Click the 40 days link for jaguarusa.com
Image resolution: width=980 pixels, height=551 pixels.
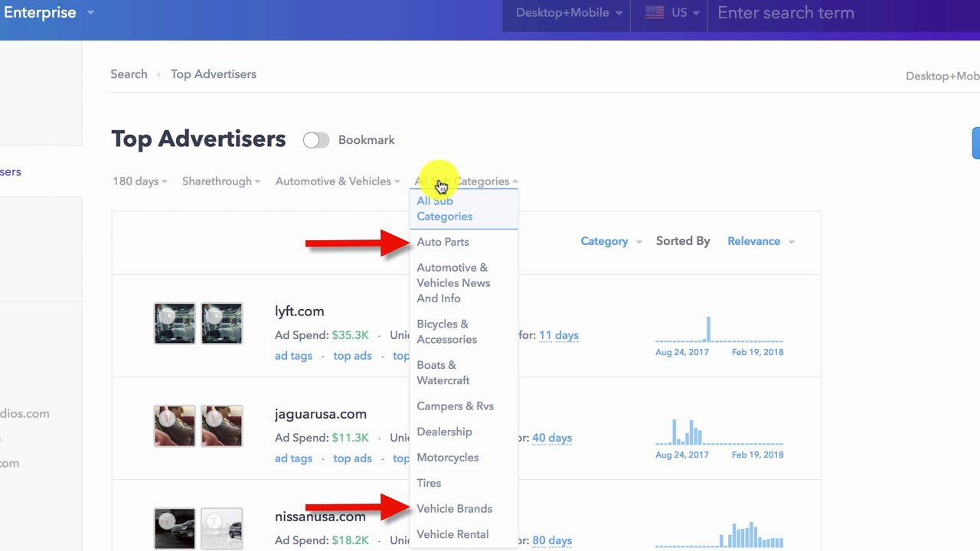[552, 438]
